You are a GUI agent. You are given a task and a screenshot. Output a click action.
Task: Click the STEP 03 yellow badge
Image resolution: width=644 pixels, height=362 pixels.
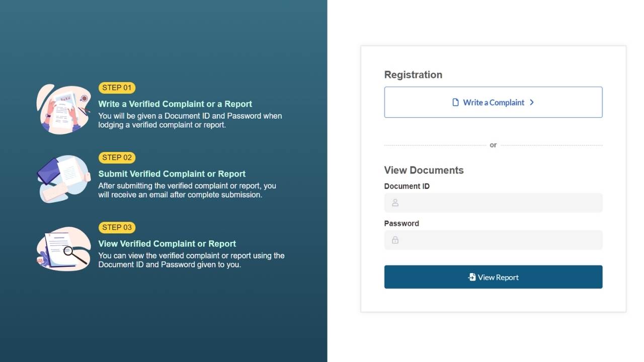point(117,228)
